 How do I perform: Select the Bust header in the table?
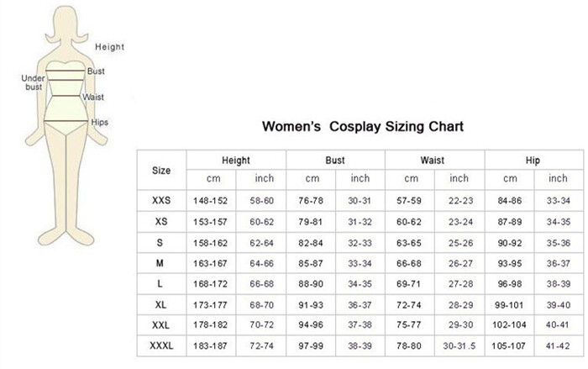coord(335,160)
